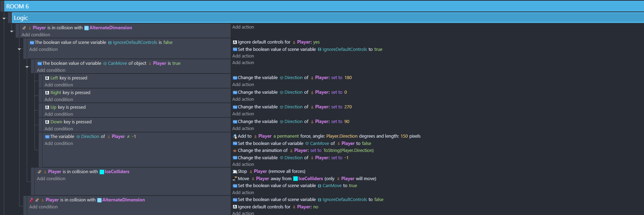The height and width of the screenshot is (215, 644).
Task: Click force icon of Add permanent force action
Action: point(235,136)
